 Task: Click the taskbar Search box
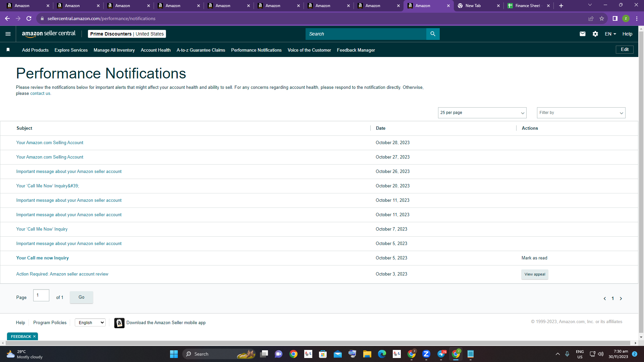219,354
